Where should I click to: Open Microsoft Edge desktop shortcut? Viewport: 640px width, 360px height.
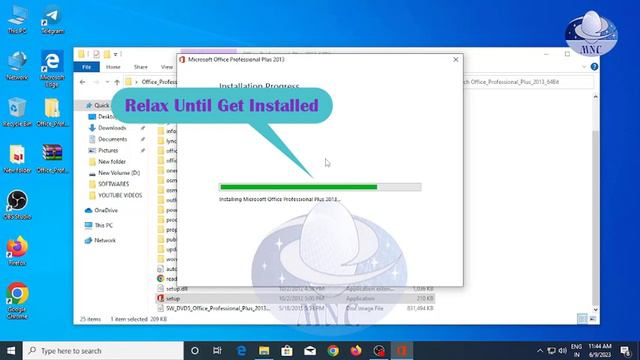coord(52,69)
